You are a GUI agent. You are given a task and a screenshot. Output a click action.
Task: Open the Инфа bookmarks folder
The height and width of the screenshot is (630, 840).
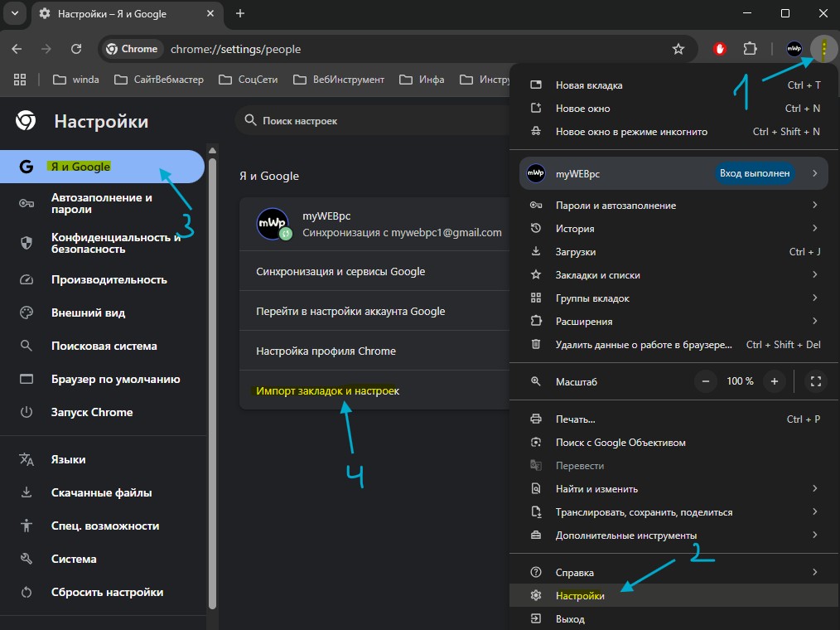click(x=422, y=80)
